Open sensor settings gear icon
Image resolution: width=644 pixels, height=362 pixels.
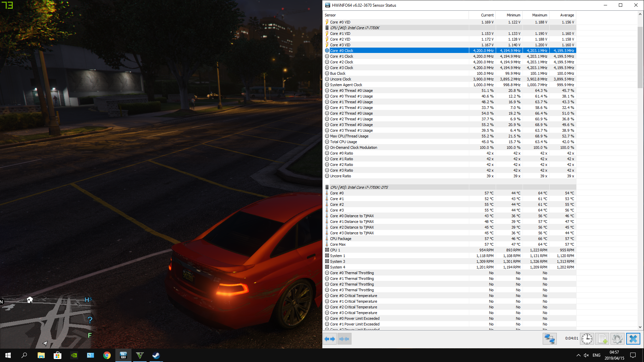pyautogui.click(x=617, y=339)
